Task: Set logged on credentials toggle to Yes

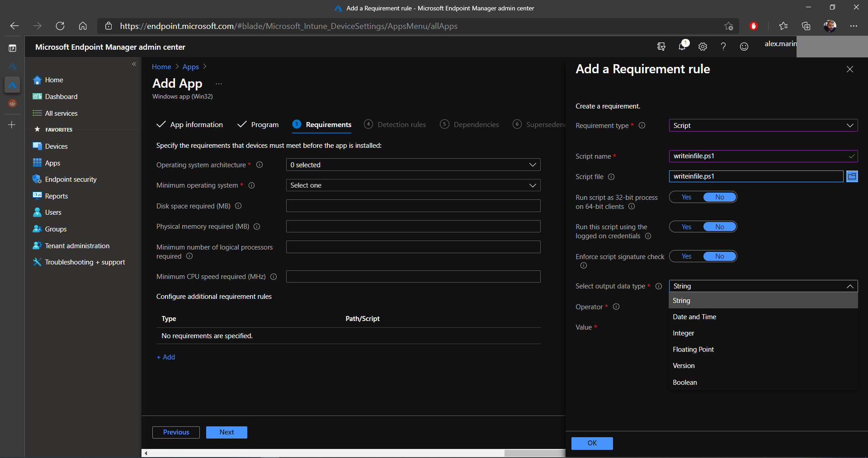Action: (686, 227)
